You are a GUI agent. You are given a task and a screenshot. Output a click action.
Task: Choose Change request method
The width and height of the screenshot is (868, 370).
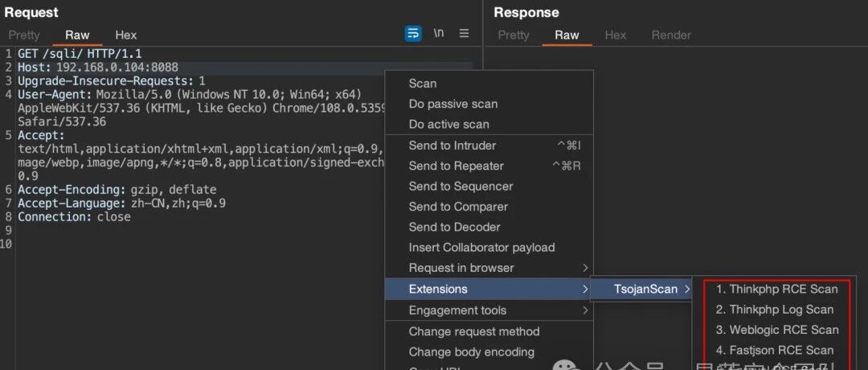click(x=489, y=331)
